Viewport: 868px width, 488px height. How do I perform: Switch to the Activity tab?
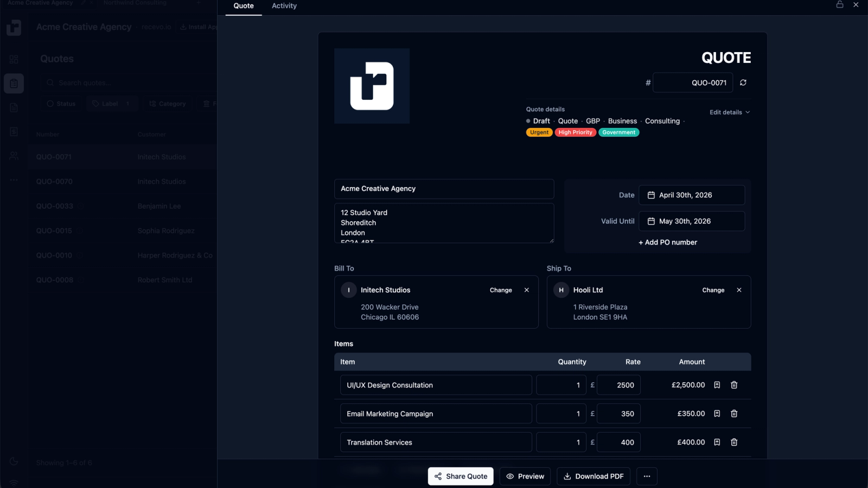coord(284,6)
